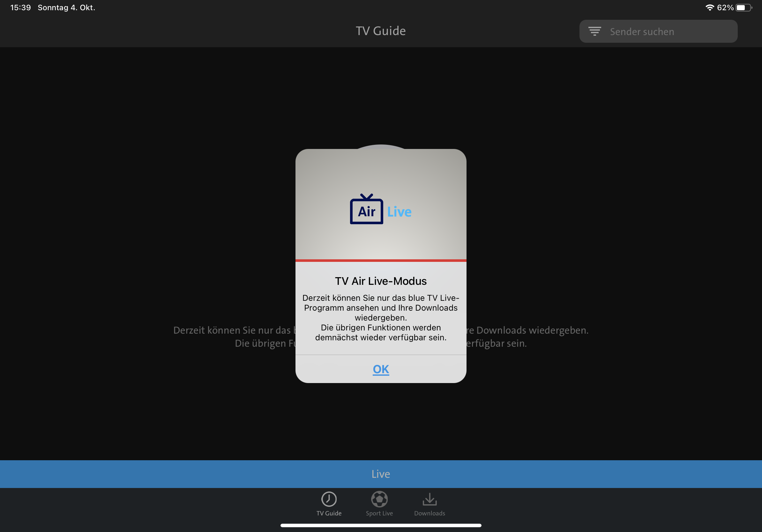Screen dimensions: 762x532
Task: Click the blue Live text in logo
Action: 399,212
